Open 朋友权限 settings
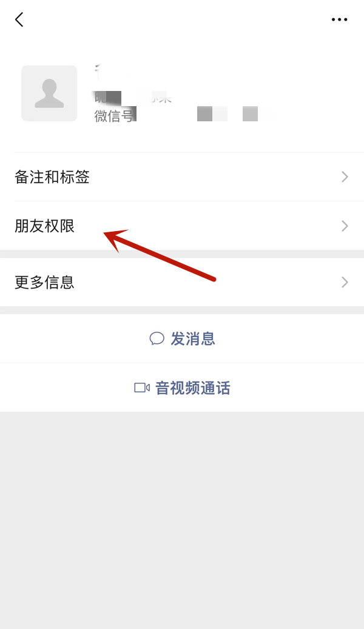 182,226
